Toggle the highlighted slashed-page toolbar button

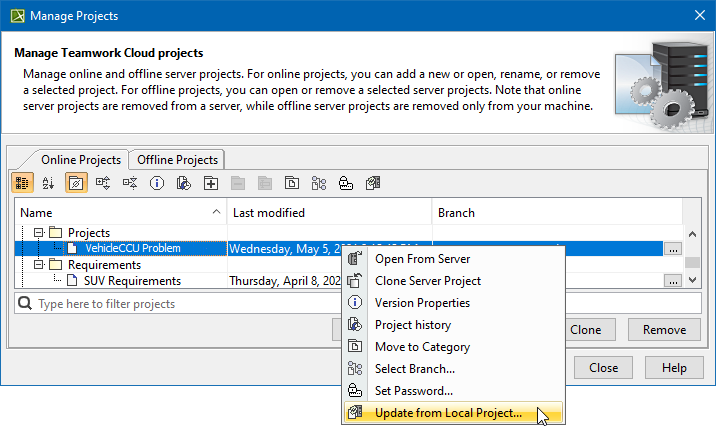point(76,182)
